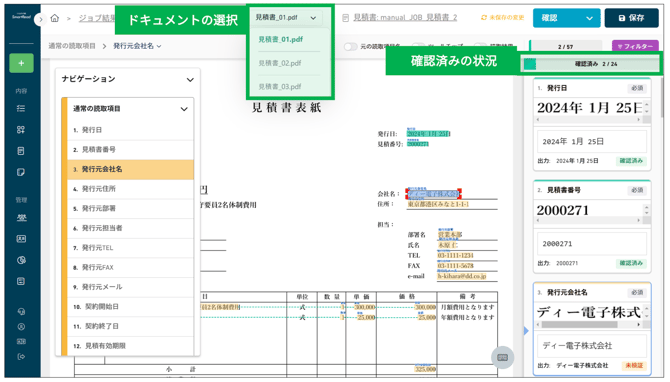Image resolution: width=670 pixels, height=382 pixels.
Task: Collapse the ナビゲーション panel
Action: (x=191, y=79)
